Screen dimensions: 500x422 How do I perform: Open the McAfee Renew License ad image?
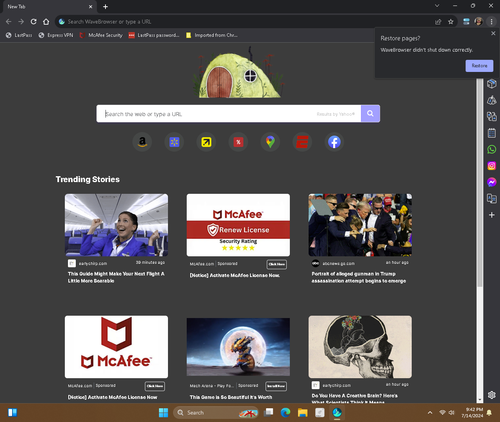coord(238,225)
